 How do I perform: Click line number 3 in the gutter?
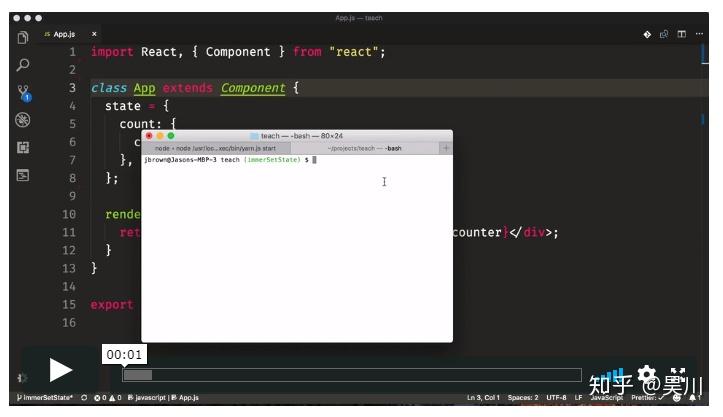tap(72, 88)
